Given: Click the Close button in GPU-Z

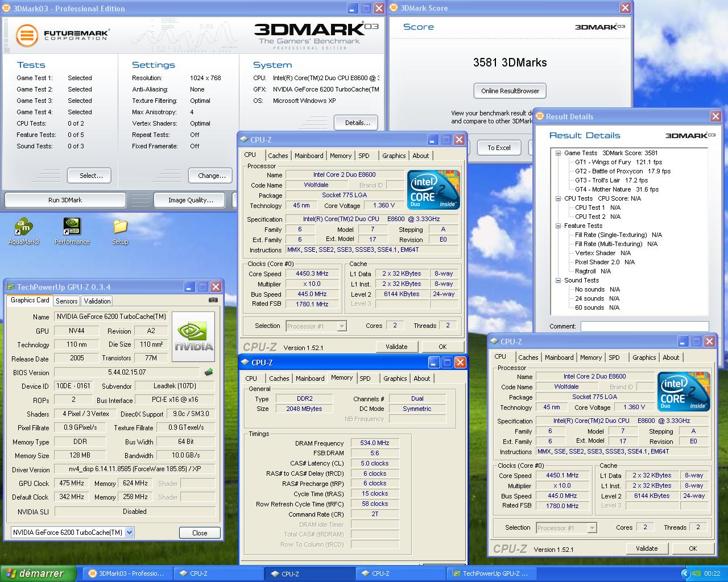Looking at the screenshot, I should 200,533.
